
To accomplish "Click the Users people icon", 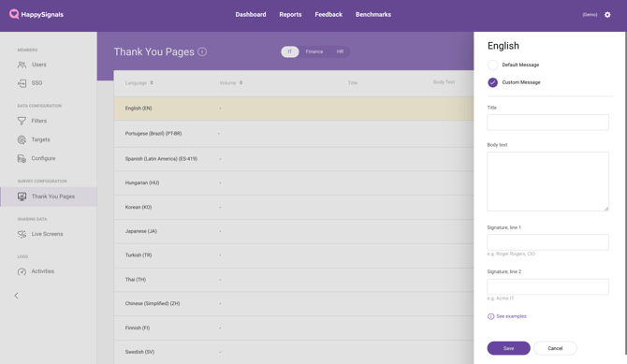I will click(x=22, y=65).
